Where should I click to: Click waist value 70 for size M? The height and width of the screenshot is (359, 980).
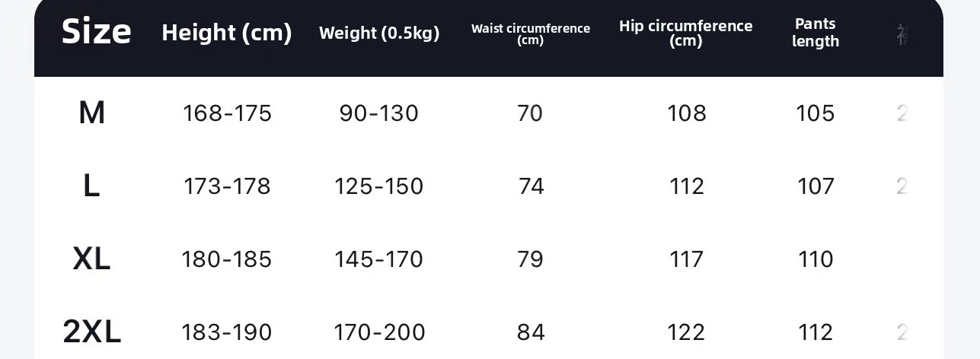click(530, 113)
